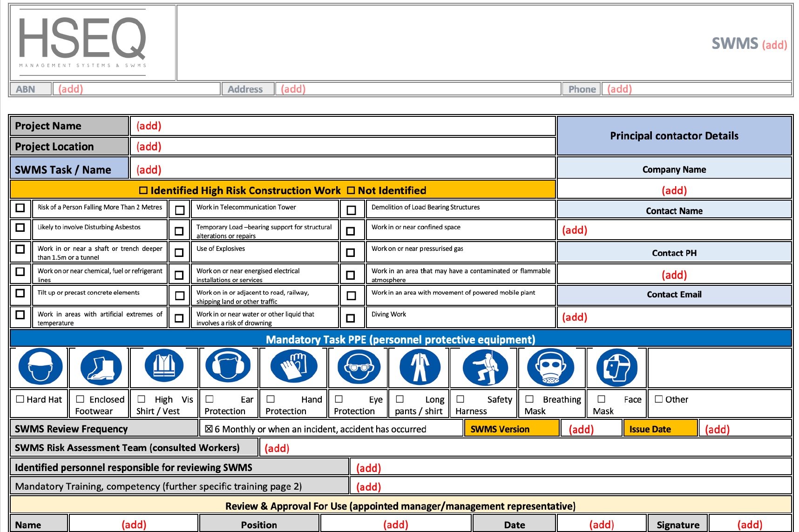This screenshot has height=532, width=799.
Task: Click the Company Name (add) field
Action: pyautogui.click(x=674, y=190)
